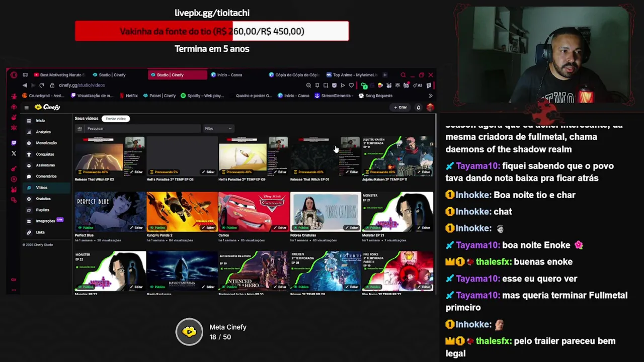Click the Enviar vídeo button
Viewport: 644px width, 362px height.
coord(116,119)
